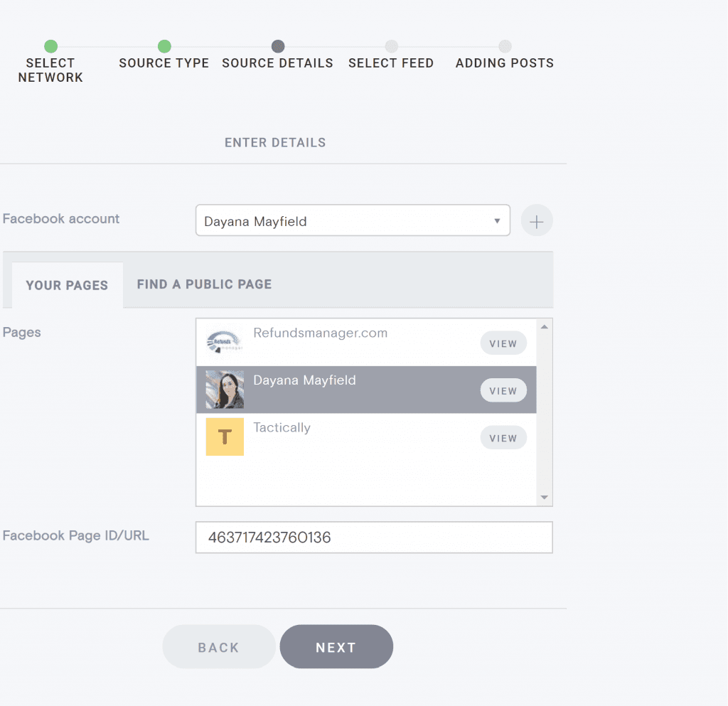Click the up arrow on the pages scrollbar

click(545, 326)
